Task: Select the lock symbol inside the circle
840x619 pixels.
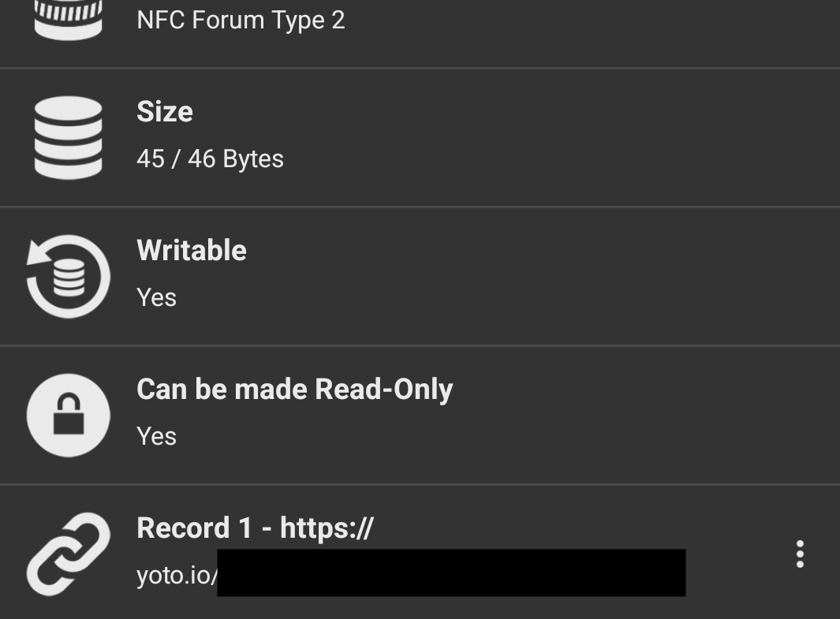Action: pyautogui.click(x=68, y=416)
